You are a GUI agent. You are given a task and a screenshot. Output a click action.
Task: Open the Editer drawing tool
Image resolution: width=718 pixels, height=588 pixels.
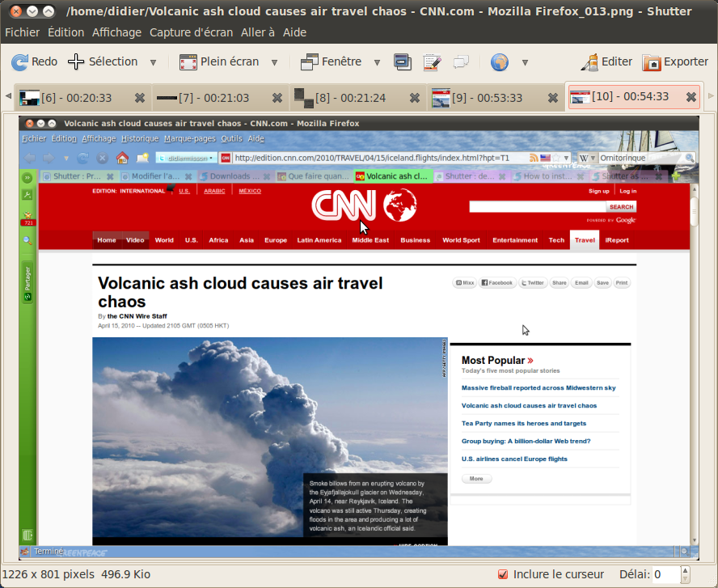(x=606, y=61)
